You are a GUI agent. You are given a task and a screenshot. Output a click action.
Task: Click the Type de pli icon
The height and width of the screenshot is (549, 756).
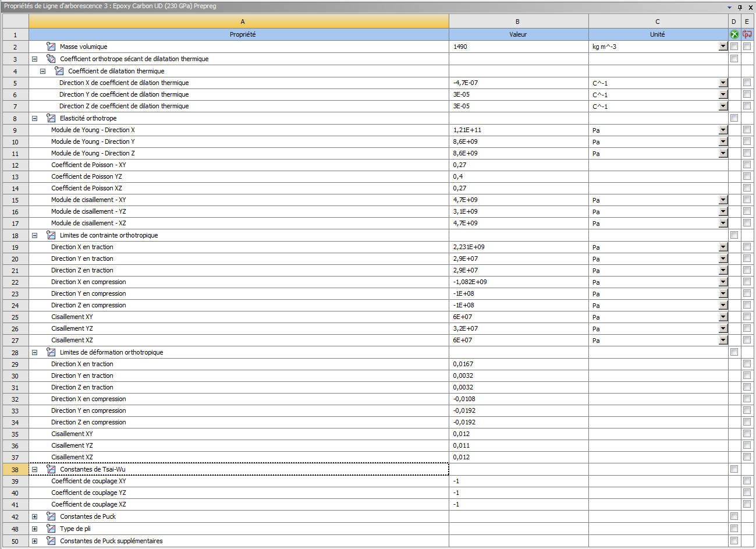(x=51, y=529)
